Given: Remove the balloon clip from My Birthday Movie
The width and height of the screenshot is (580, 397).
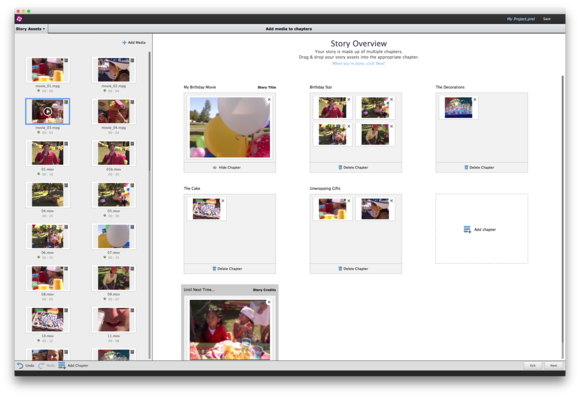Looking at the screenshot, I should click(x=269, y=100).
